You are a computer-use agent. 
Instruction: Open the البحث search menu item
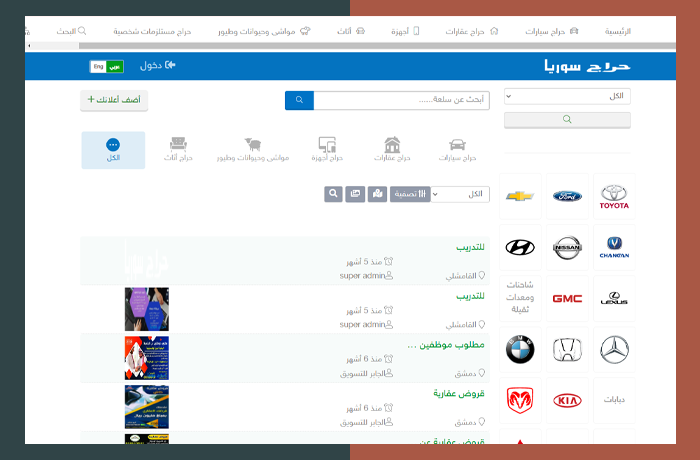[x=71, y=31]
